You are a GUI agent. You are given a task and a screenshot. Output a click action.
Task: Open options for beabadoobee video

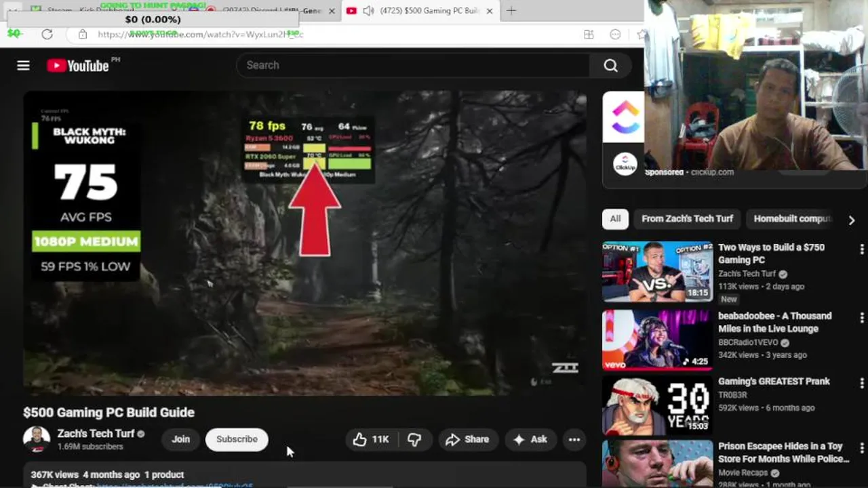(862, 317)
